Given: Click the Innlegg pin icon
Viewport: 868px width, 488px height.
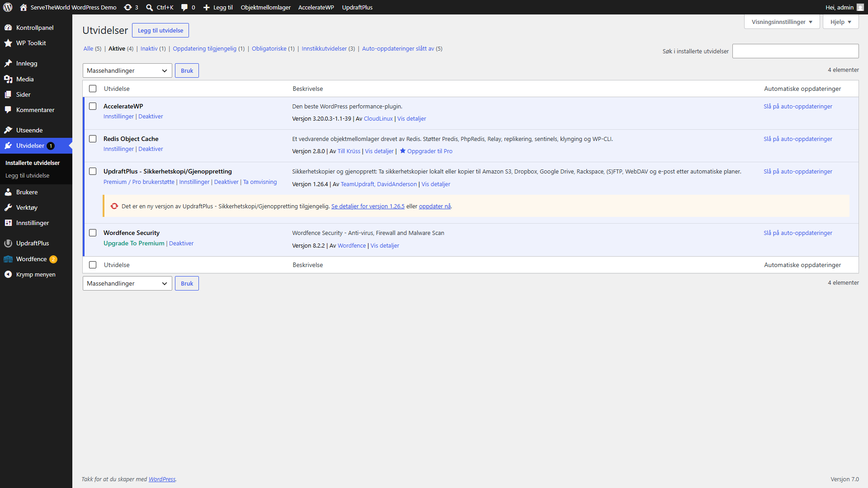Looking at the screenshot, I should pos(8,63).
